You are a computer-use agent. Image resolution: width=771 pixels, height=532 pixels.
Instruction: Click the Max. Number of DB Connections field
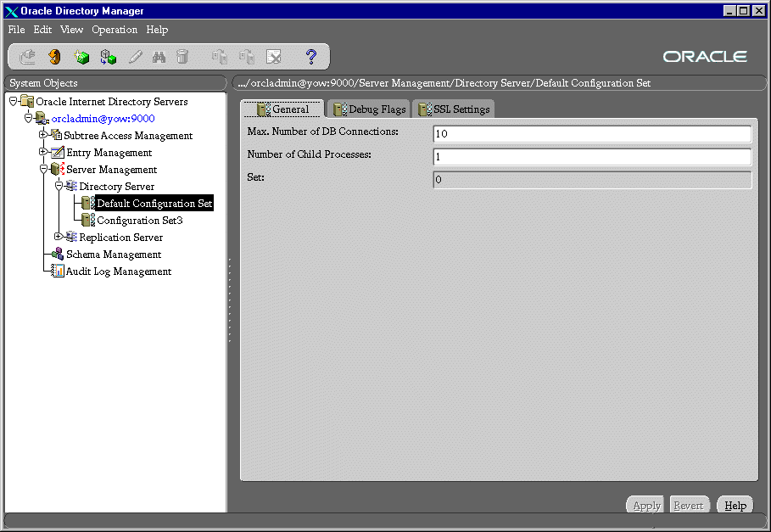[591, 134]
